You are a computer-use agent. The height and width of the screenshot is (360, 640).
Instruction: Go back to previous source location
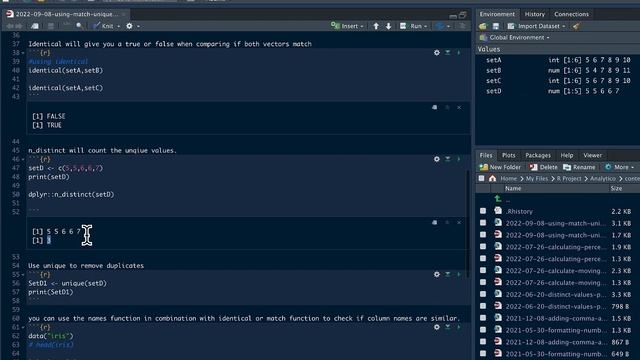coord(10,26)
